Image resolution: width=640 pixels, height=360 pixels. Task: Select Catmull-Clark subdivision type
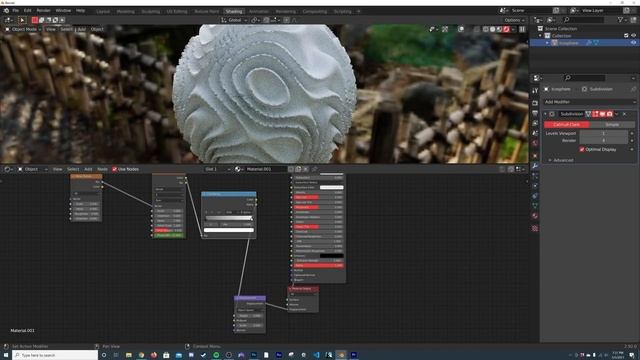[x=567, y=124]
